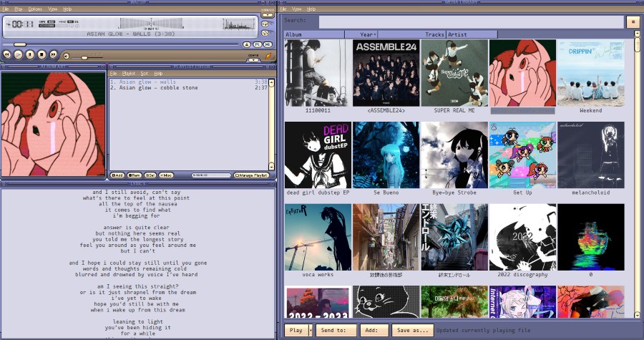The image size is (644, 340).
Task: Toggle Playlist Editor with the PL button
Action: 257,44
